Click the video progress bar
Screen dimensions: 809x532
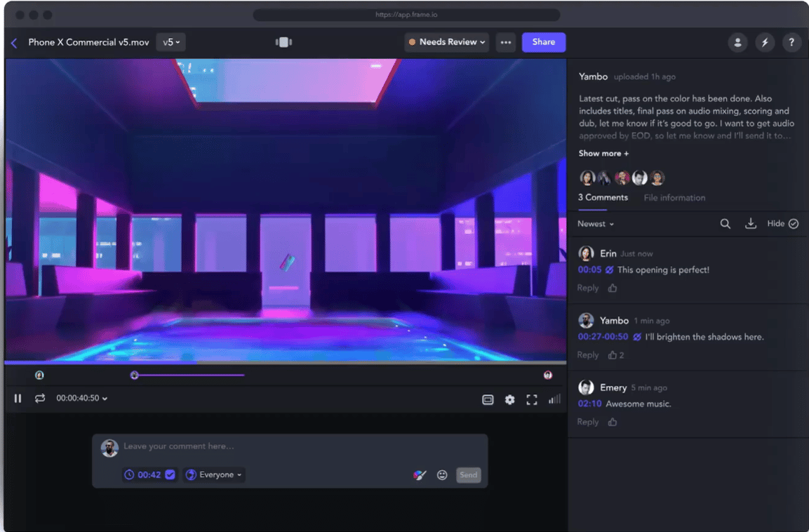click(x=286, y=363)
